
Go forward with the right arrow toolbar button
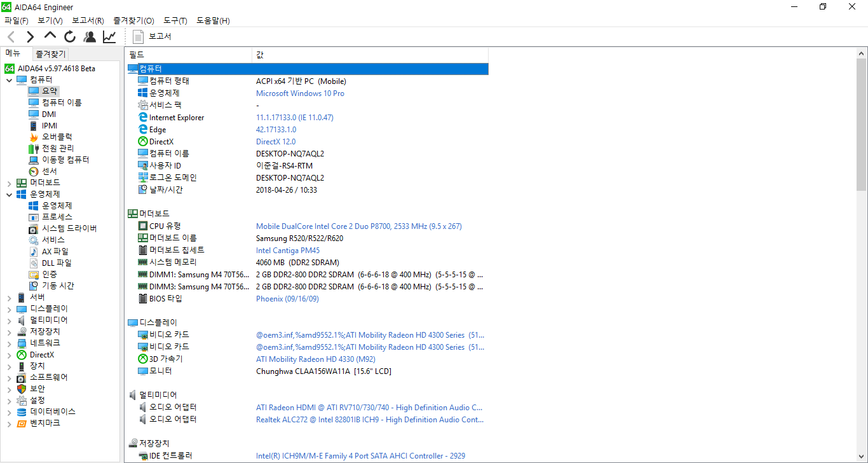point(30,37)
